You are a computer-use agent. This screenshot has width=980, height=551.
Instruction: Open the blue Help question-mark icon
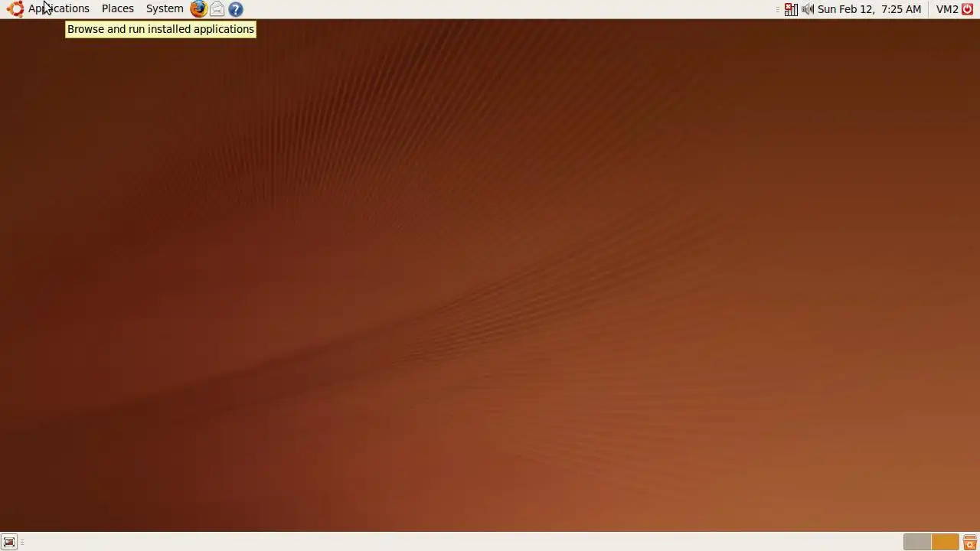(236, 9)
